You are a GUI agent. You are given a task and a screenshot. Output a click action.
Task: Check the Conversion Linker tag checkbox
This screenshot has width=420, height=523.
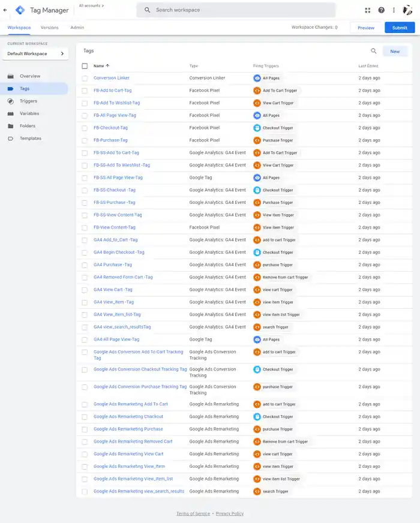point(85,78)
